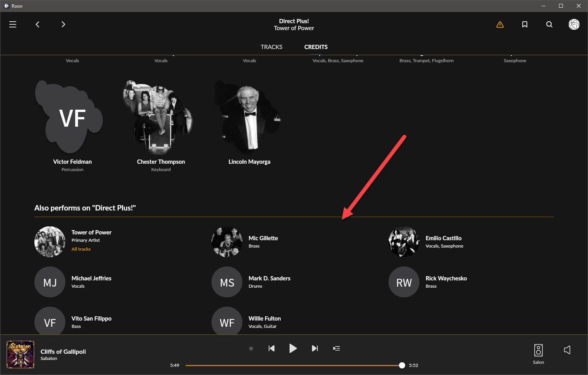The height and width of the screenshot is (375, 588).
Task: Click the Sabaton artist name in player
Action: tap(49, 358)
